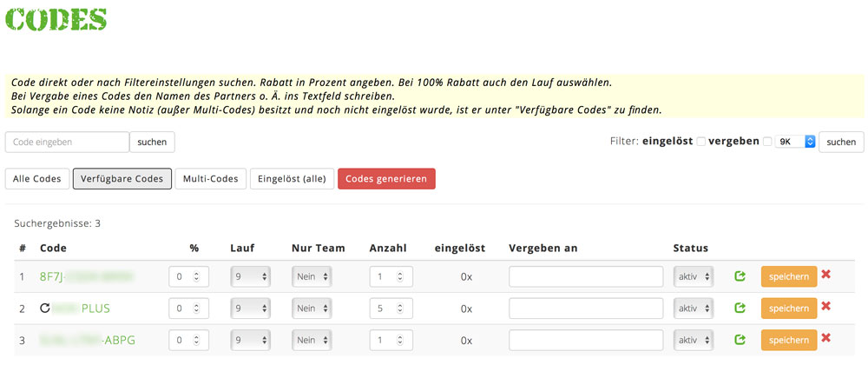Open the 9K filter dropdown
The height and width of the screenshot is (365, 868).
click(x=795, y=142)
